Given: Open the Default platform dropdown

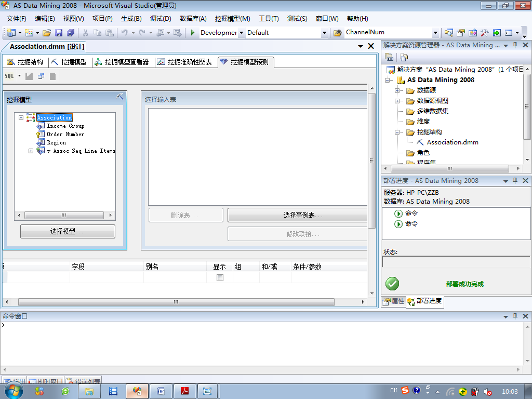Looking at the screenshot, I should click(x=324, y=33).
